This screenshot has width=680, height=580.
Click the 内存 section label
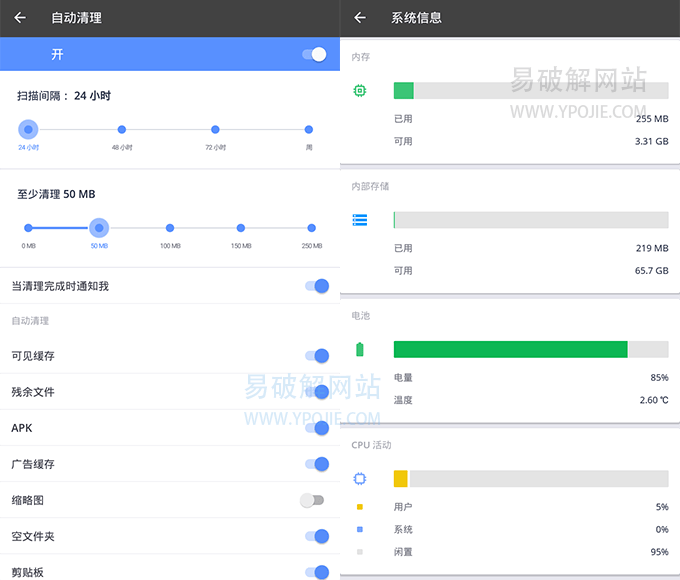coord(360,57)
